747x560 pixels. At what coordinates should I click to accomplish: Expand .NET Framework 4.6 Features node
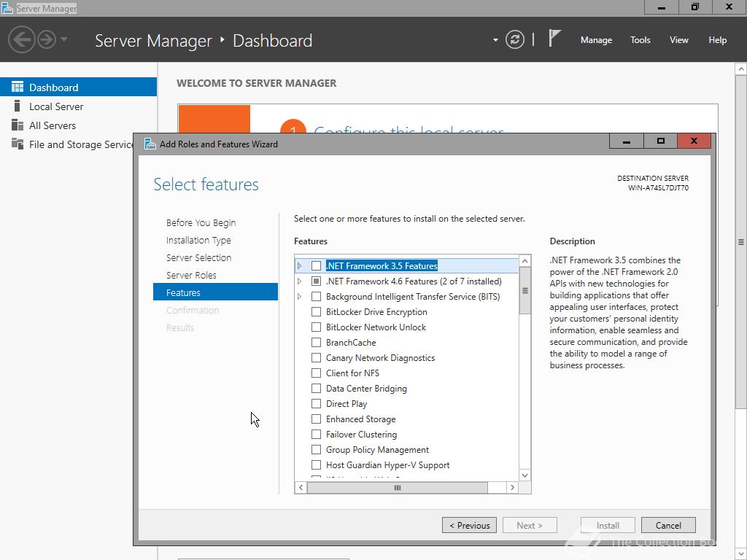tap(299, 281)
